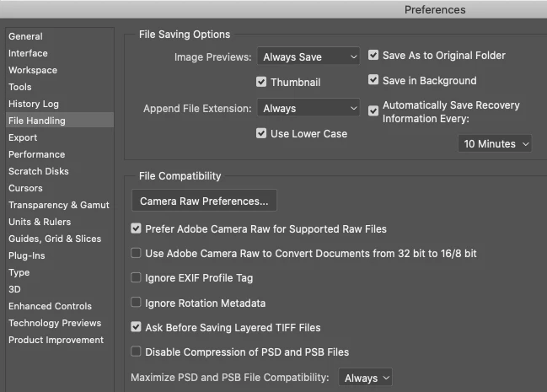Enable Ignore EXIF Profile Tag checkbox
Viewport: 547px width, 392px height.
tap(137, 278)
